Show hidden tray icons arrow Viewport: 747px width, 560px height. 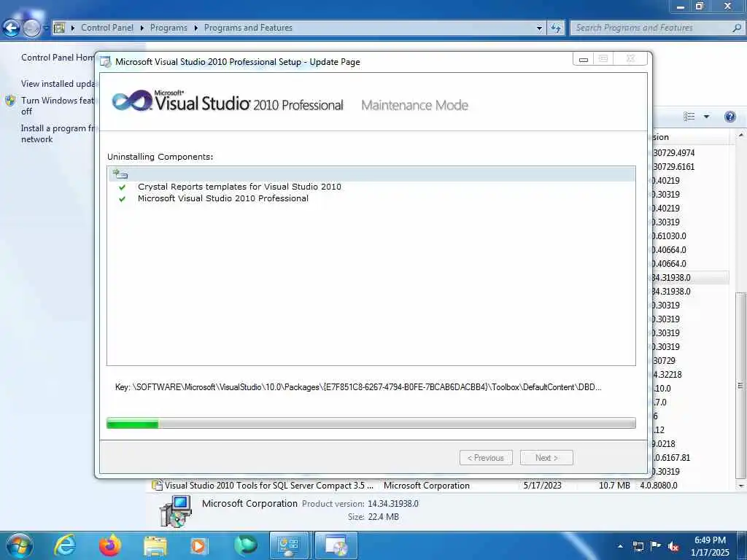[620, 546]
